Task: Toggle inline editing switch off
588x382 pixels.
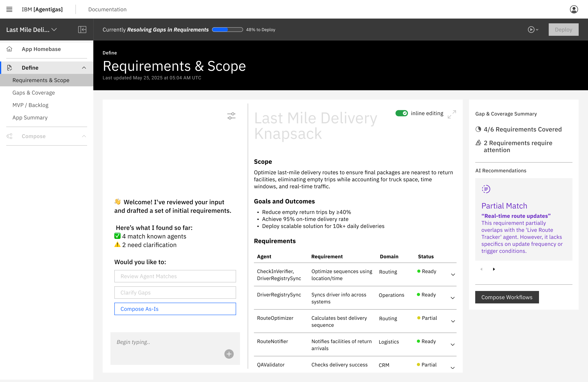Action: 401,113
